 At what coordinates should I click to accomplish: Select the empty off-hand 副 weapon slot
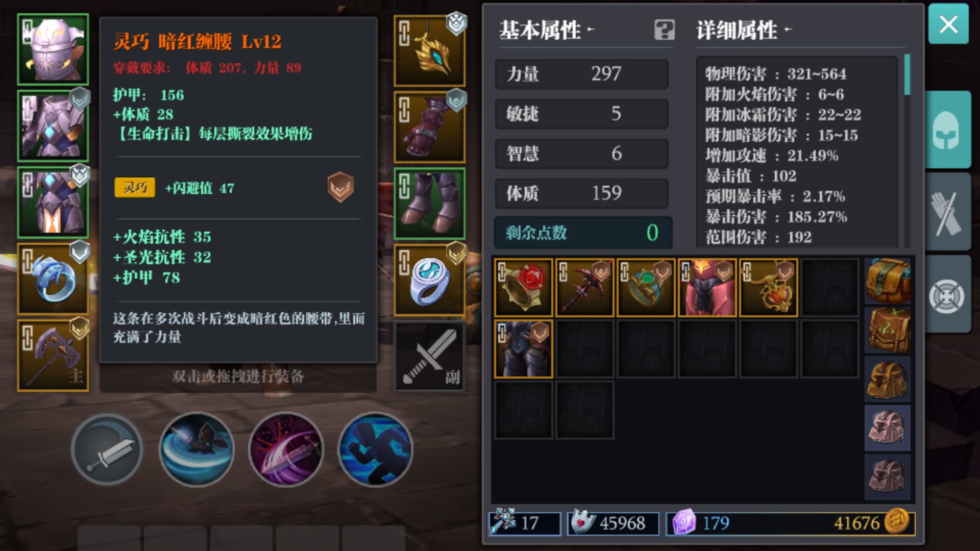(429, 356)
